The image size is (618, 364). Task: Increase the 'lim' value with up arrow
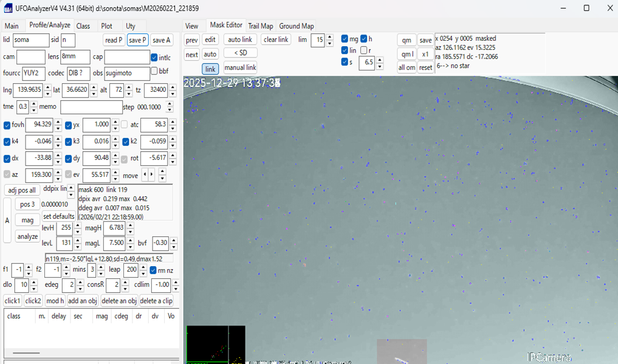pos(329,37)
